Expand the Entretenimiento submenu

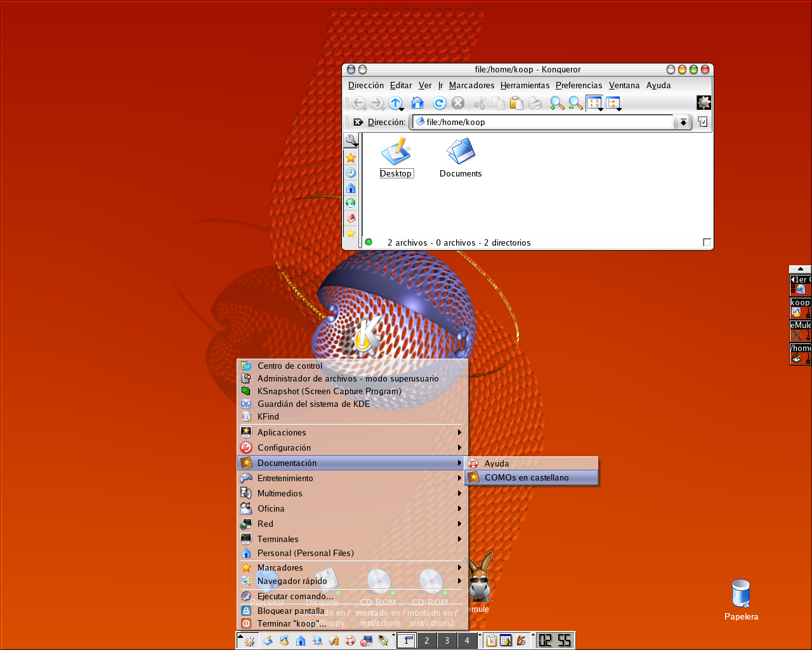pyautogui.click(x=353, y=478)
